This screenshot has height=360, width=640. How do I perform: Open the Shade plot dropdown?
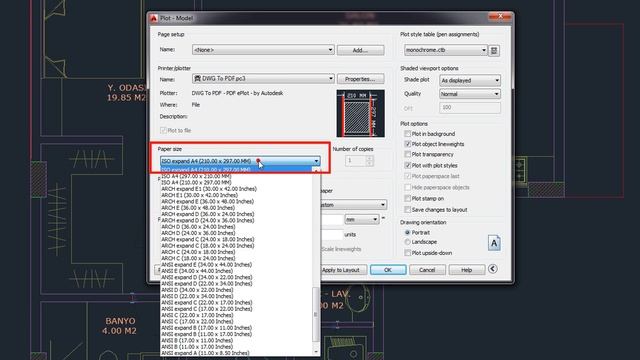[470, 80]
